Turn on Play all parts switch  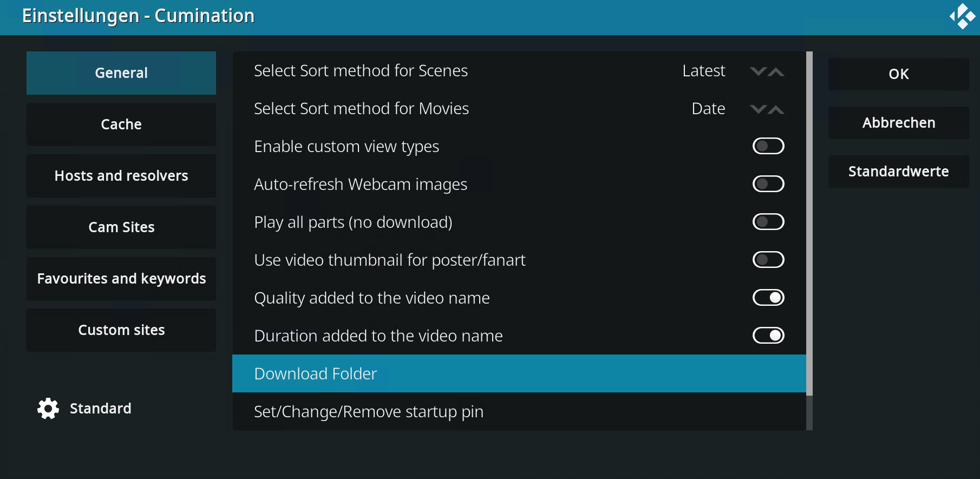pos(768,222)
